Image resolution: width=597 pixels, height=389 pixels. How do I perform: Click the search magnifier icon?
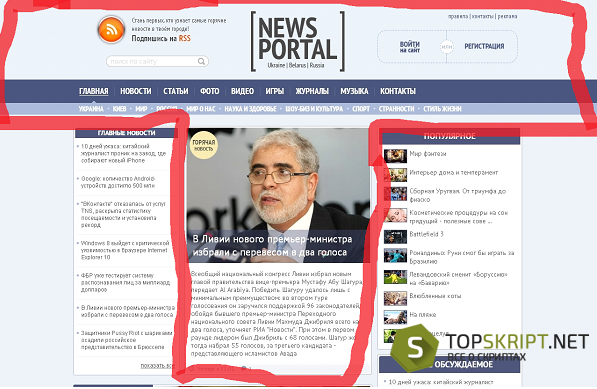point(201,61)
